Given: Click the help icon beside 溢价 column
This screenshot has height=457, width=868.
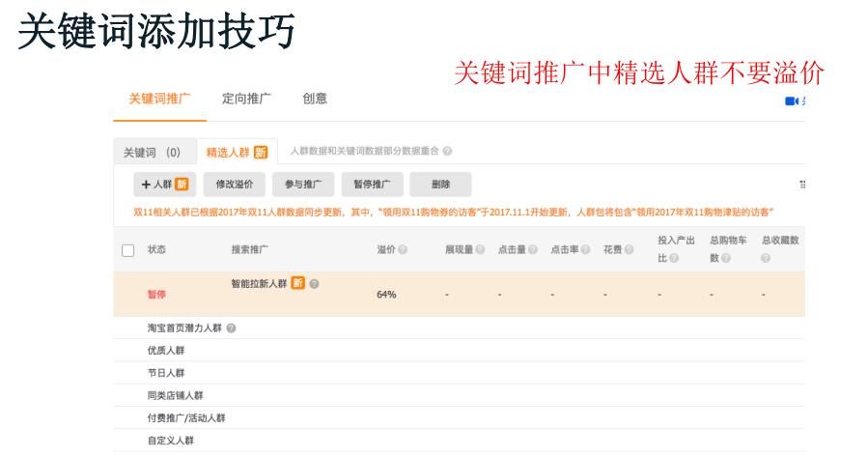Looking at the screenshot, I should coord(403,250).
